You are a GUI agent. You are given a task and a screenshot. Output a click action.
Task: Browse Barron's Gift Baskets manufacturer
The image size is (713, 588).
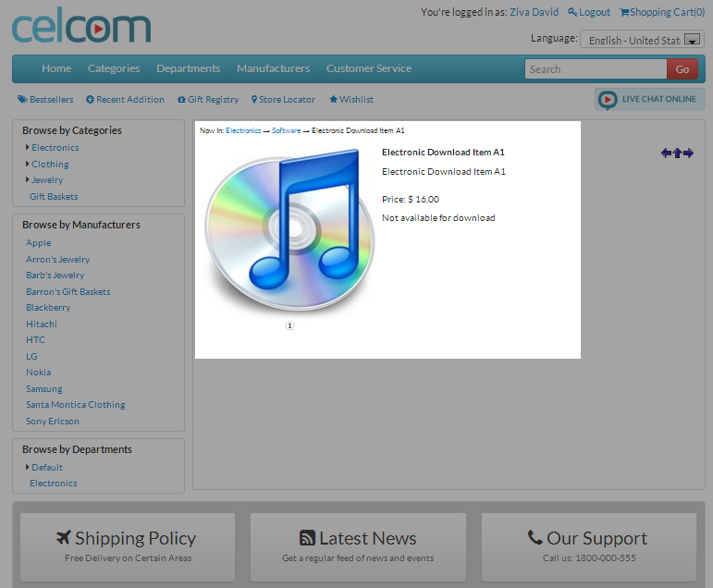pos(68,291)
